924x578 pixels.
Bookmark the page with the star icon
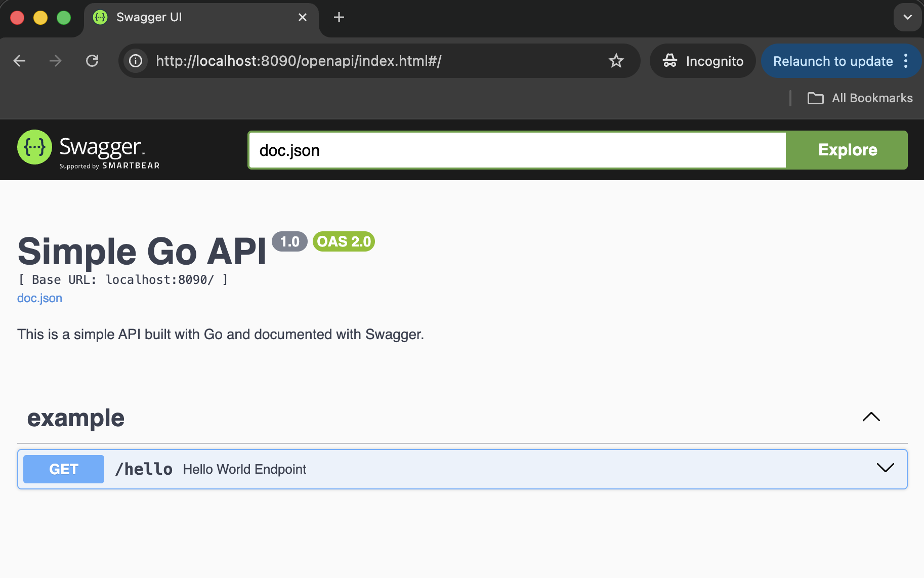coord(616,61)
